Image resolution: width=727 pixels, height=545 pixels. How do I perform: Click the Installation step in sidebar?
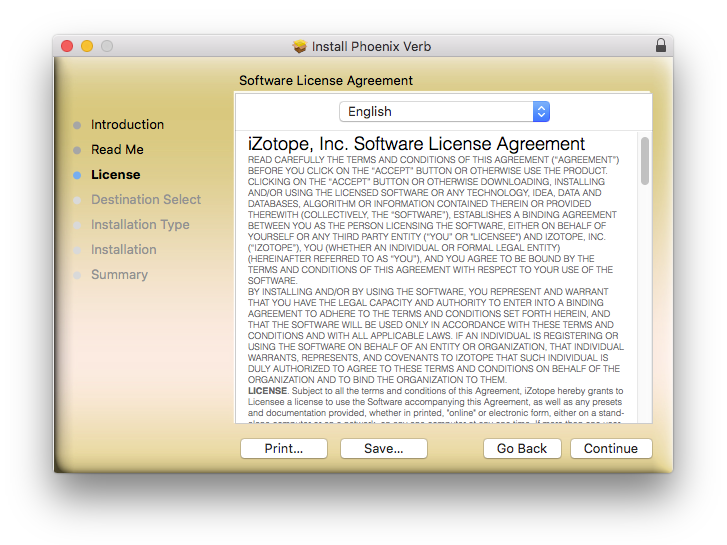point(123,250)
